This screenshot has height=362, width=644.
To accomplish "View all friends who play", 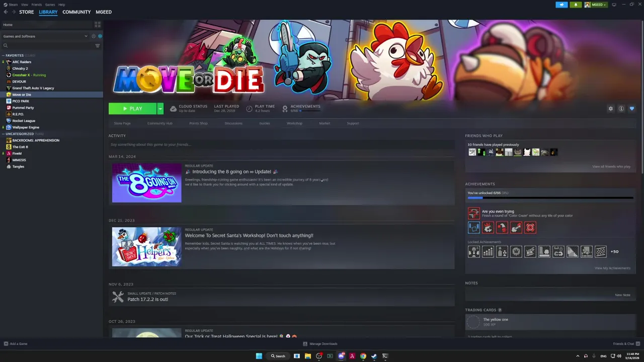I will (x=611, y=166).
